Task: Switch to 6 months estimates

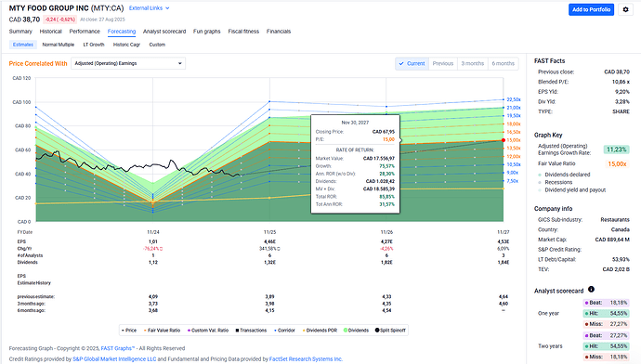Action: [x=504, y=63]
